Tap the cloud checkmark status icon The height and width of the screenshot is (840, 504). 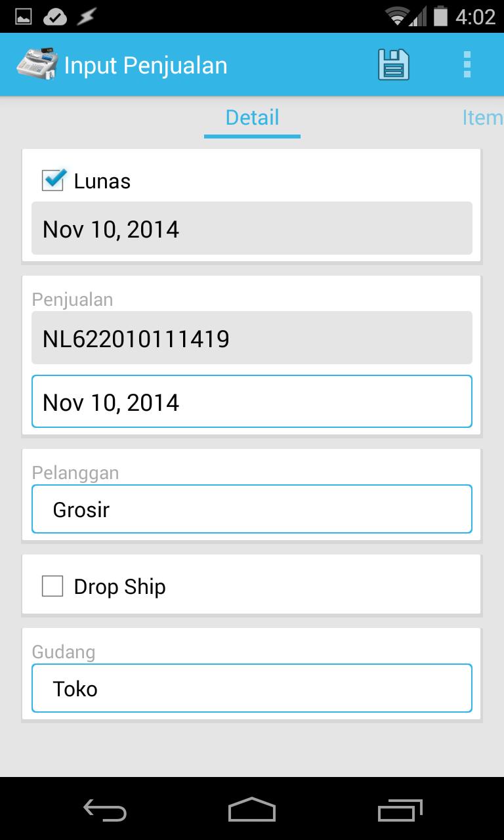click(x=55, y=17)
